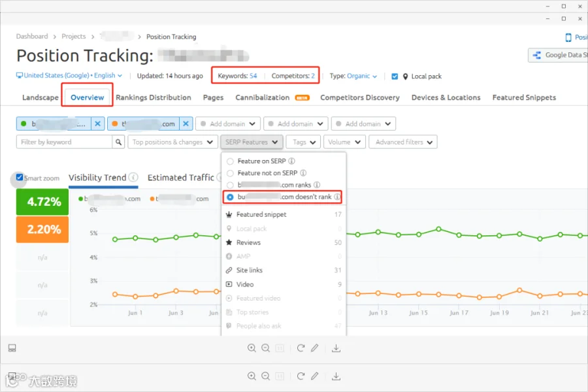
Task: Click the zoom in icon in bottom viewer toolbar
Action: point(252,376)
